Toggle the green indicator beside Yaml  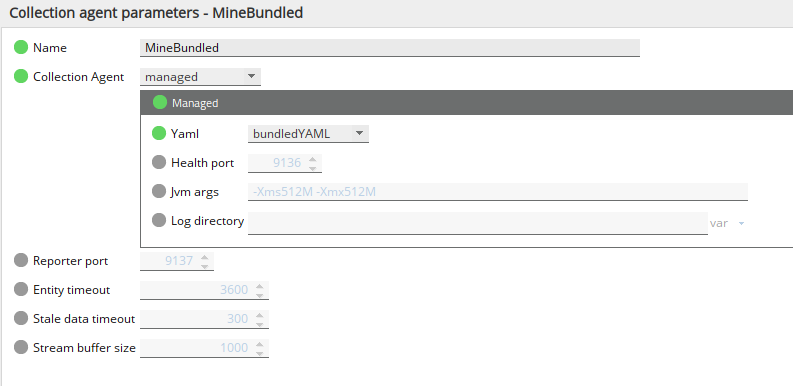tap(159, 134)
